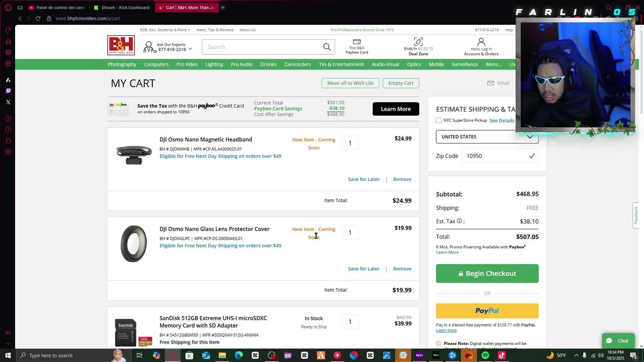Expand Ask Our Experts phone dropdown
Image resolution: width=644 pixels, height=362 pixels.
(x=168, y=47)
